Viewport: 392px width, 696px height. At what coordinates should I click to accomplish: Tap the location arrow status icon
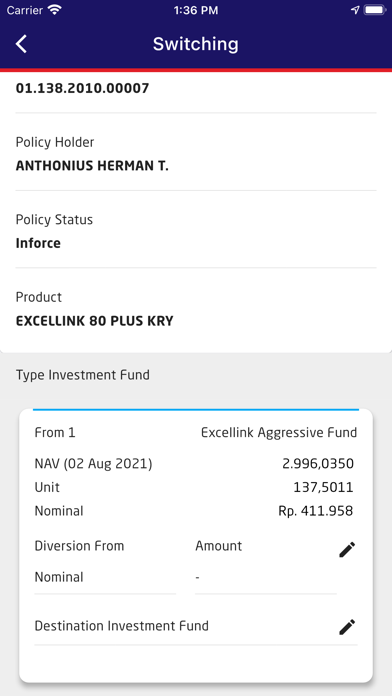(x=355, y=10)
